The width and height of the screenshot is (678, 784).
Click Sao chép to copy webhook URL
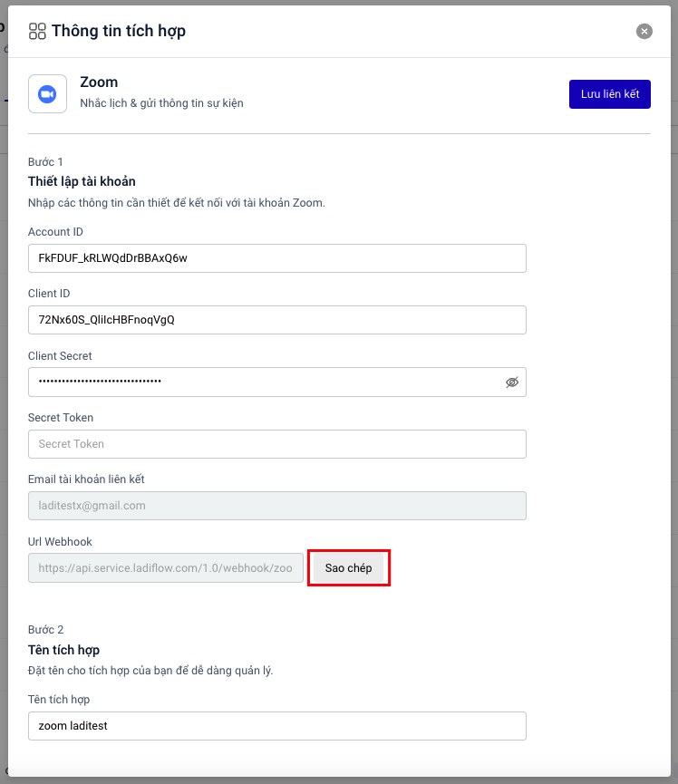(x=348, y=567)
